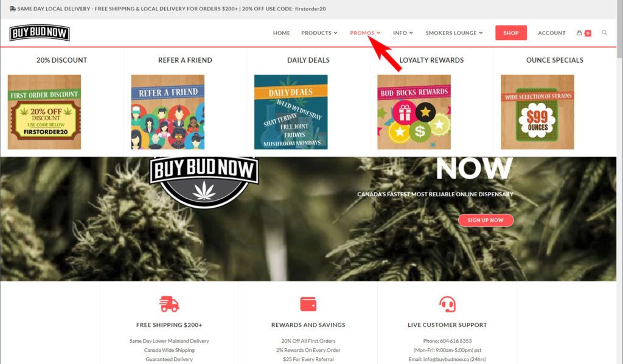623x364 pixels.
Task: Select the $99 Ounces specials image
Action: pos(537,112)
